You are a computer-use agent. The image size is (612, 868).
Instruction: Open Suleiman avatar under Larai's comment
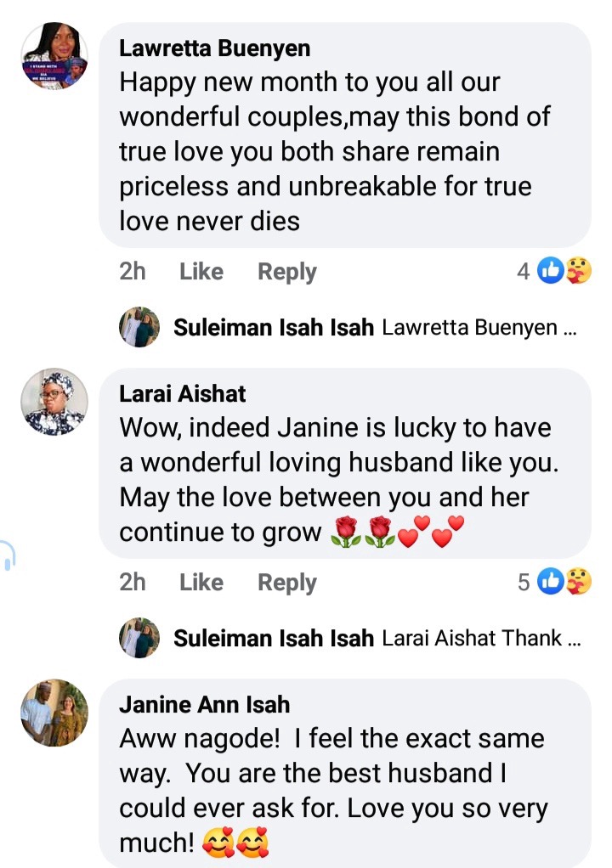pos(139,638)
